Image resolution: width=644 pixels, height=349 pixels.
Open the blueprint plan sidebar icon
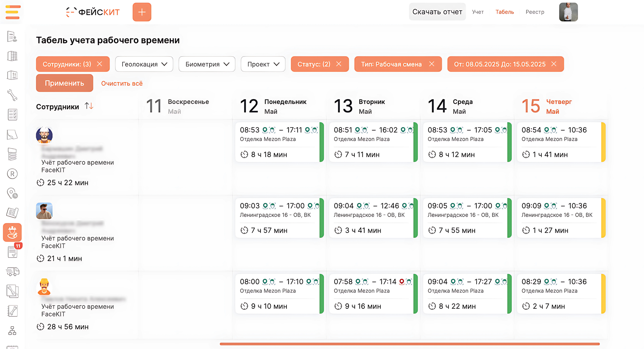coord(12,213)
